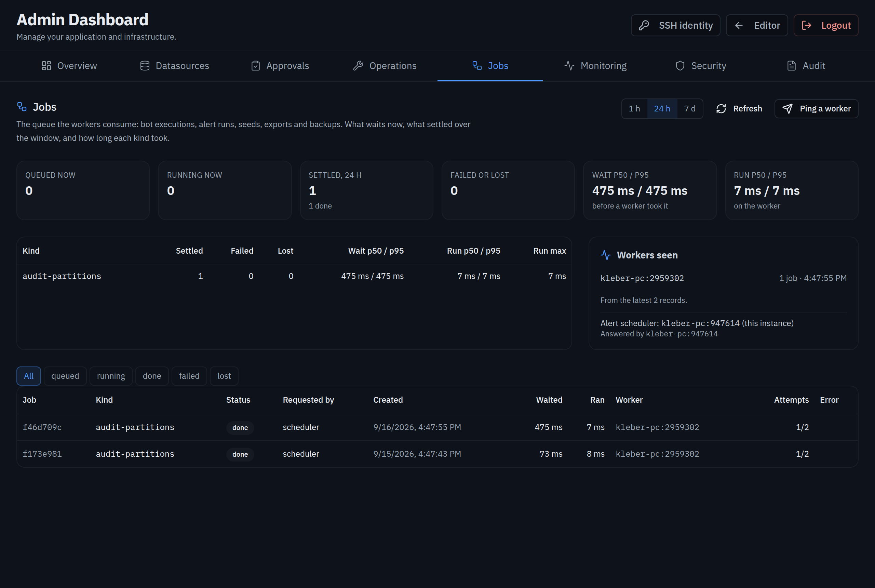Viewport: 875px width, 588px height.
Task: Click the Jobs tab workflow icon
Action: point(477,66)
